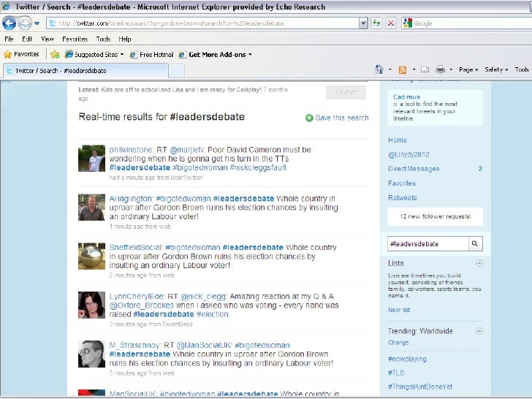
Task: Click the address bar URL field
Action: tap(202, 23)
